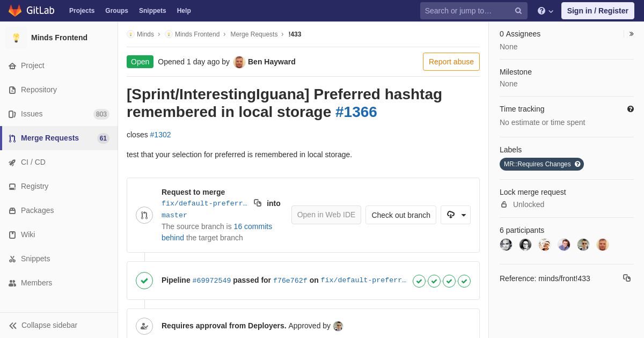Click the search magnifier icon
The height and width of the screenshot is (338, 644).
tap(518, 11)
